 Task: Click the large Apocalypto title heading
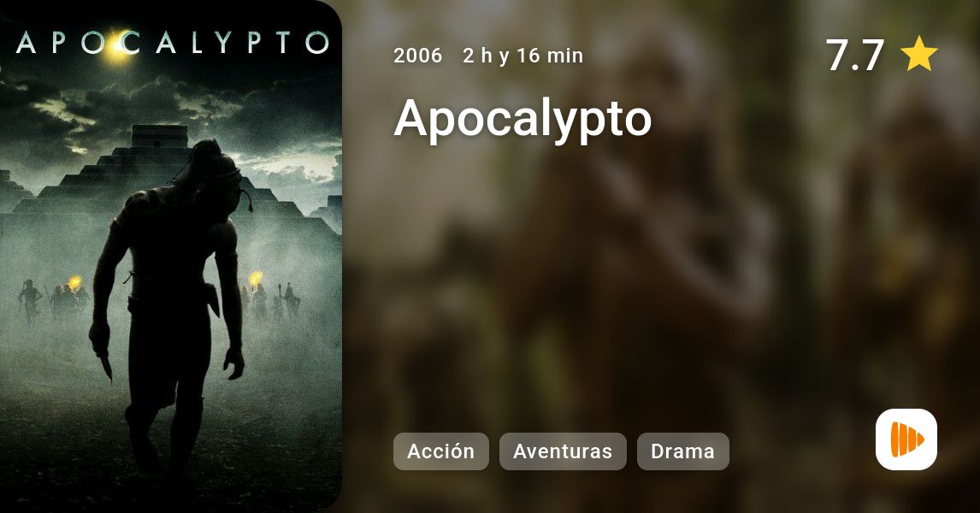(522, 117)
